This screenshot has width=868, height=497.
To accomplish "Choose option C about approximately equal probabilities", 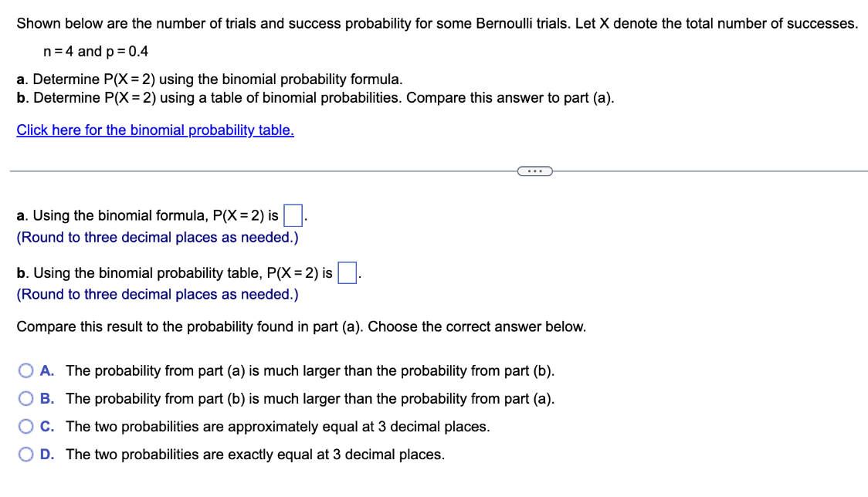I will click(25, 426).
